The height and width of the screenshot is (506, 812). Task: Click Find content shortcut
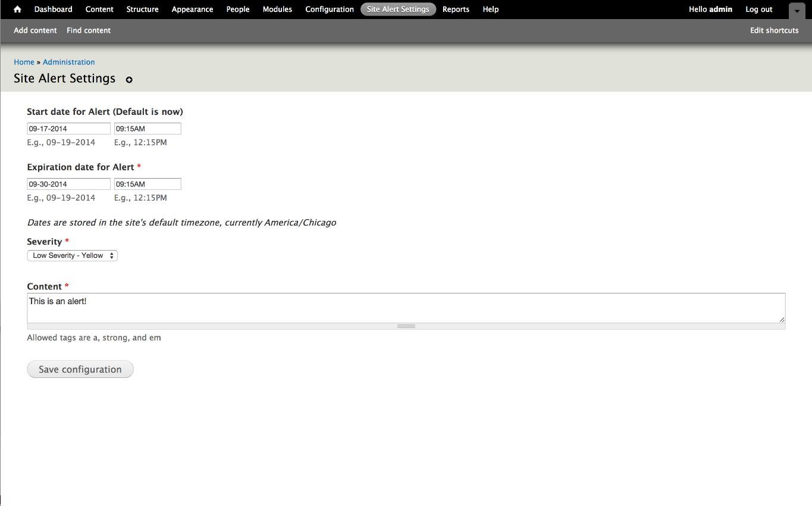[x=89, y=30]
